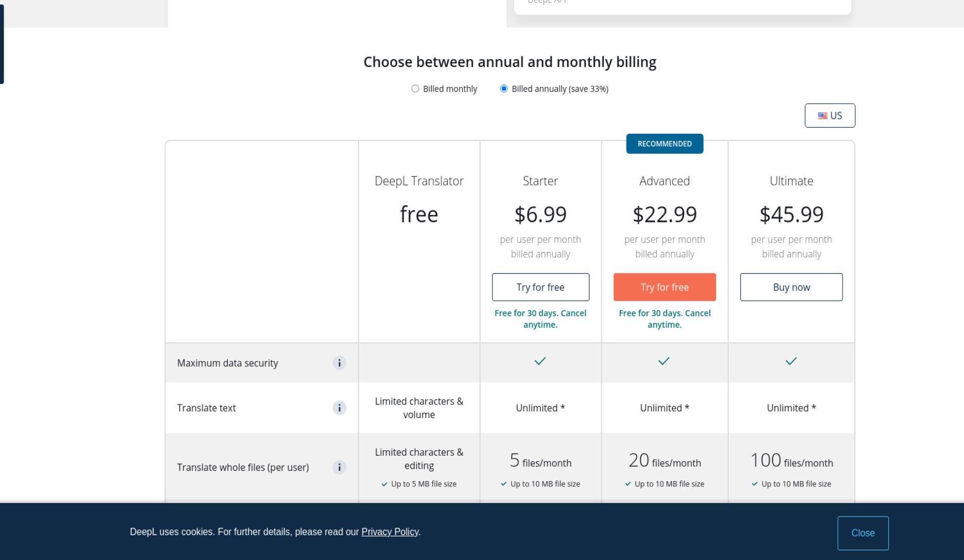Click Starter plan data security checkmark
This screenshot has height=560, width=964.
click(x=540, y=361)
